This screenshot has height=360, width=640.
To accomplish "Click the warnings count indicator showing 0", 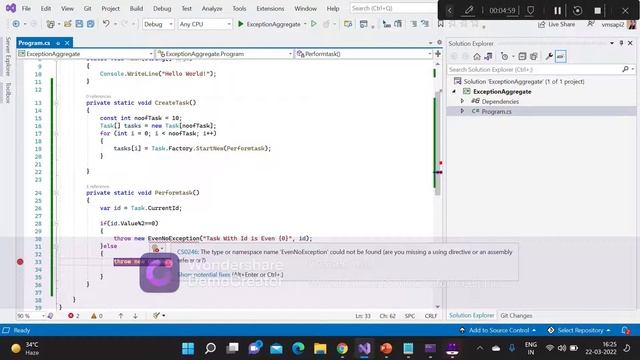I will coord(97,316).
